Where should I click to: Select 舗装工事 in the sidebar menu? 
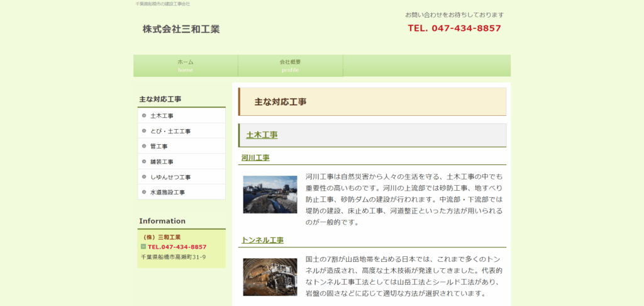coord(162,162)
